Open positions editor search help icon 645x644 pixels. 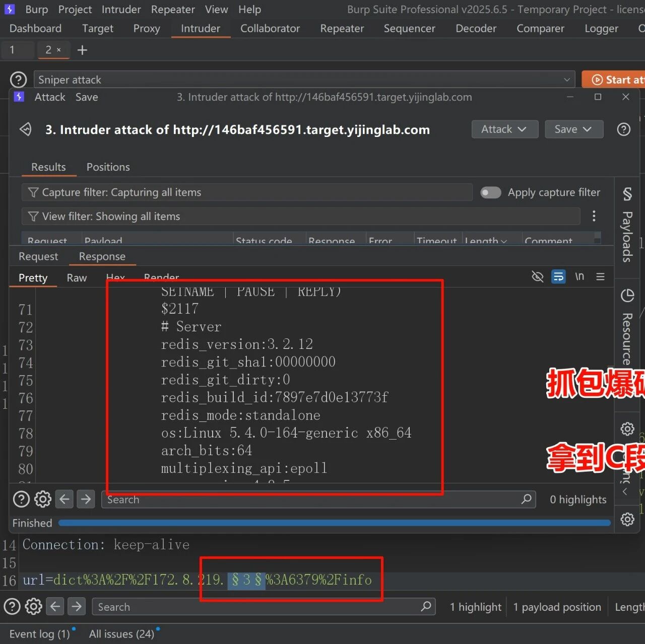pyautogui.click(x=12, y=607)
